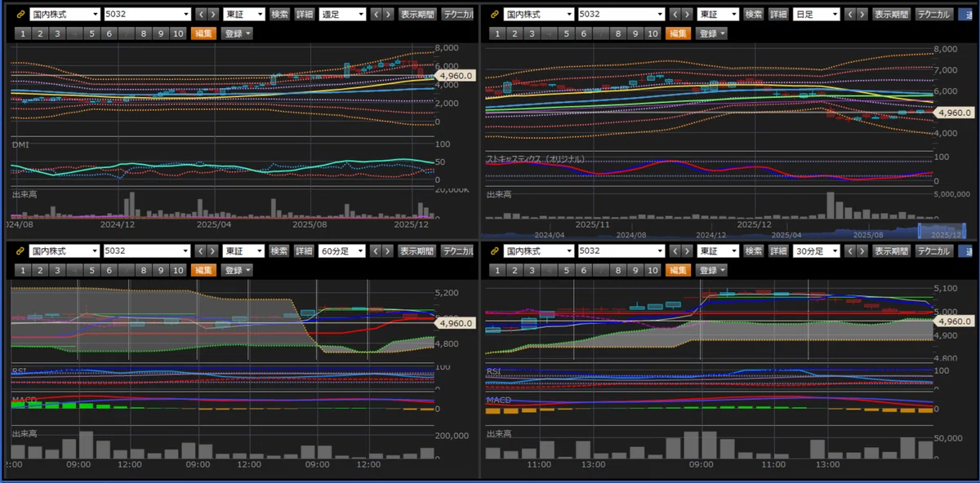Go to next stock code in 週足 panel
The image size is (980, 483).
212,15
